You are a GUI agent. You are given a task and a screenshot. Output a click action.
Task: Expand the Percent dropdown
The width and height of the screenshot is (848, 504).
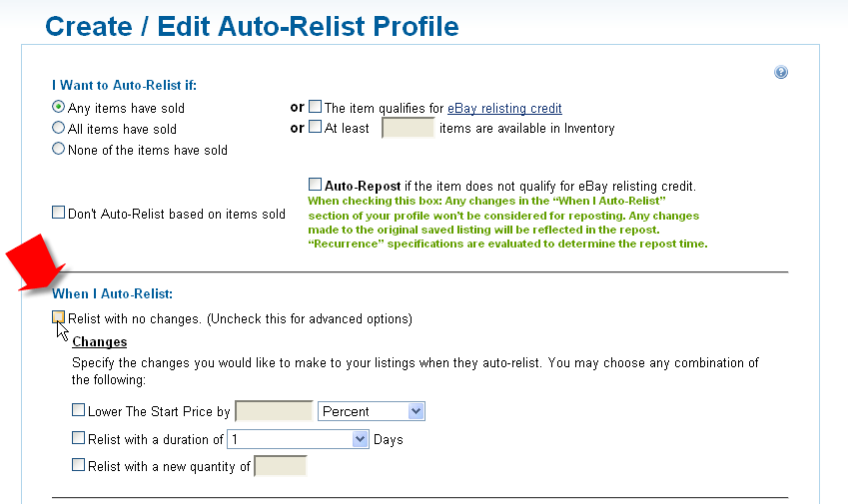pos(372,411)
